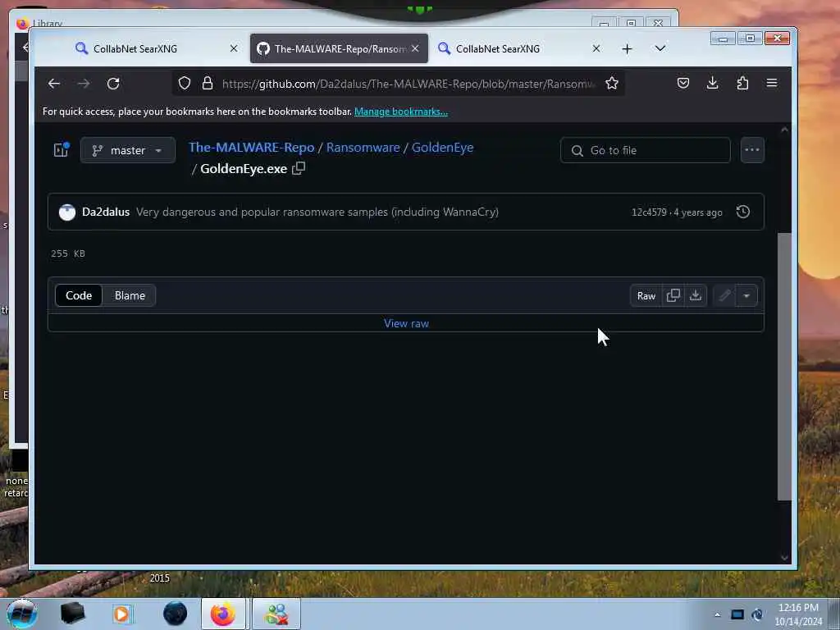Click Da2dalus avatar image
This screenshot has width=840, height=630.
[67, 212]
